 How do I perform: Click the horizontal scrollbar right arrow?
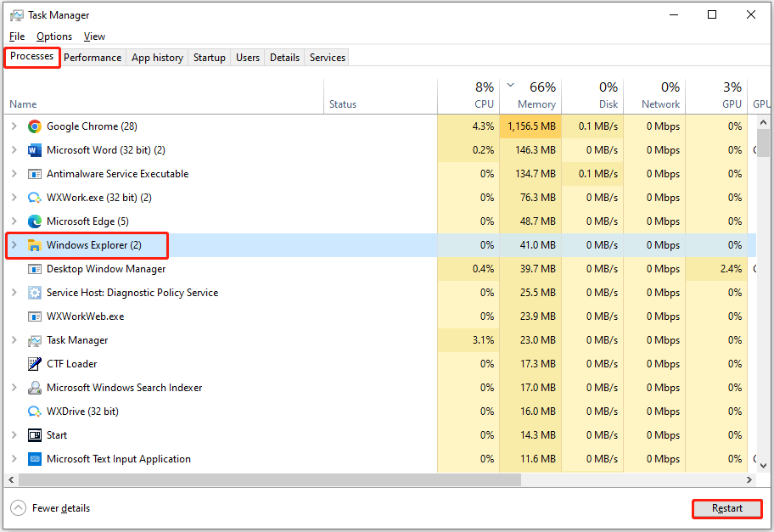pyautogui.click(x=749, y=479)
